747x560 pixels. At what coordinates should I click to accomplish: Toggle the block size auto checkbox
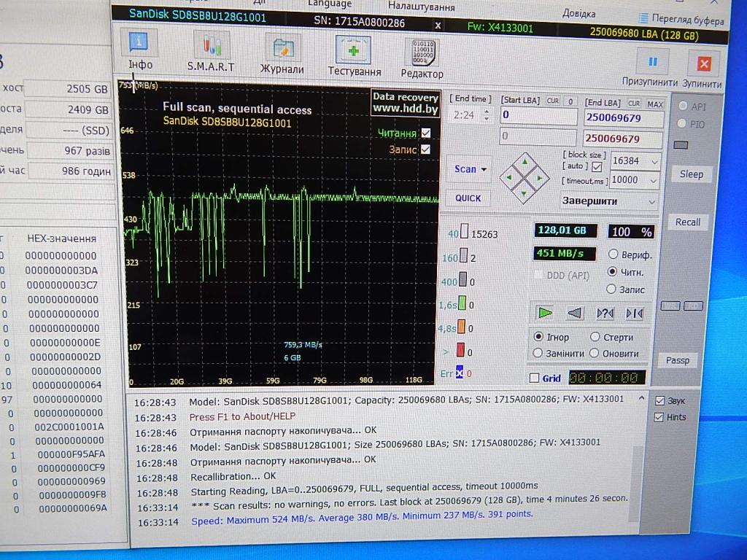tap(597, 167)
